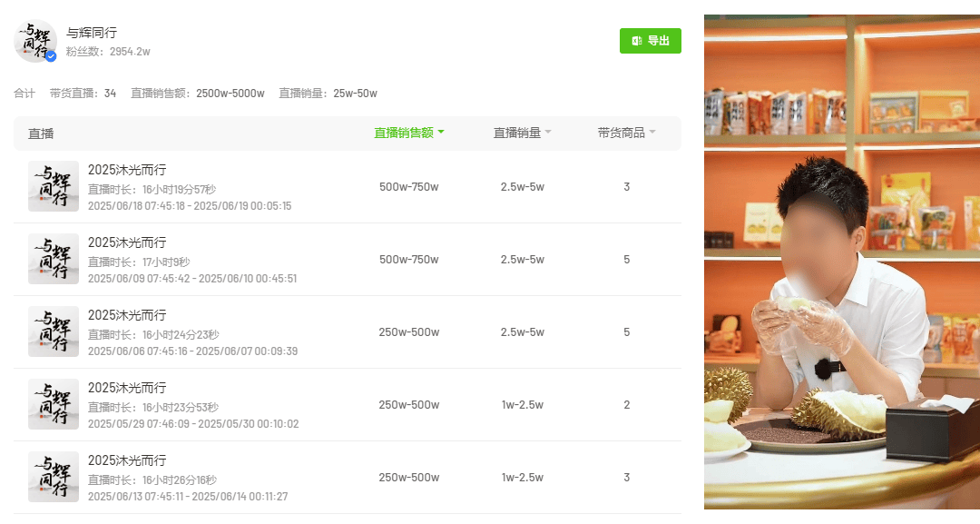This screenshot has height=524, width=980.
Task: Open thumbnail of the 2025/06/09 livestream
Action: pyautogui.click(x=54, y=259)
